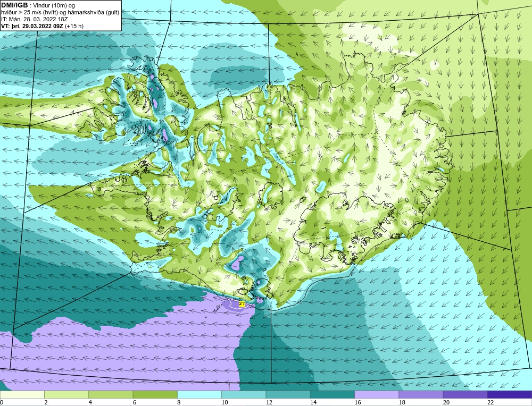This screenshot has height=406, width=532.
Task: Click the yellow 27 max gust label
Action: point(242,303)
